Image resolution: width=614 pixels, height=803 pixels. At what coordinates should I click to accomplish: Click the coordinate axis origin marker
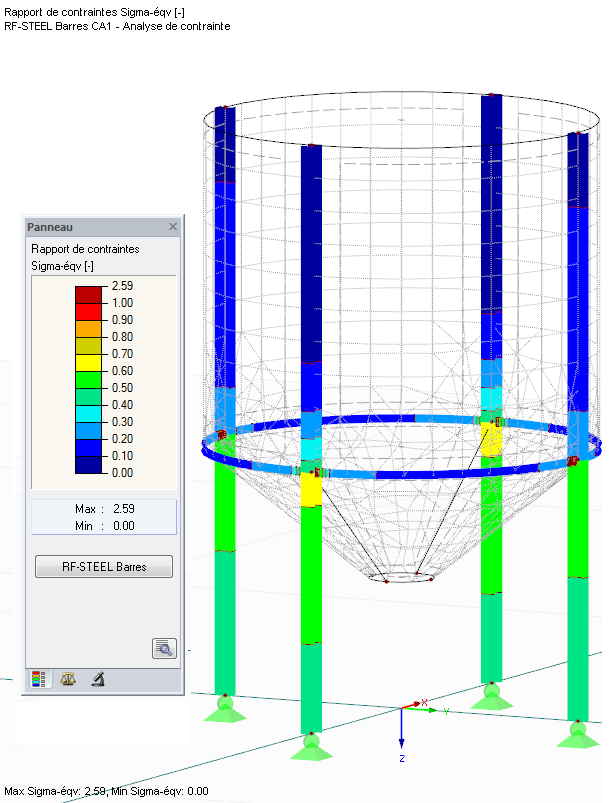401,708
